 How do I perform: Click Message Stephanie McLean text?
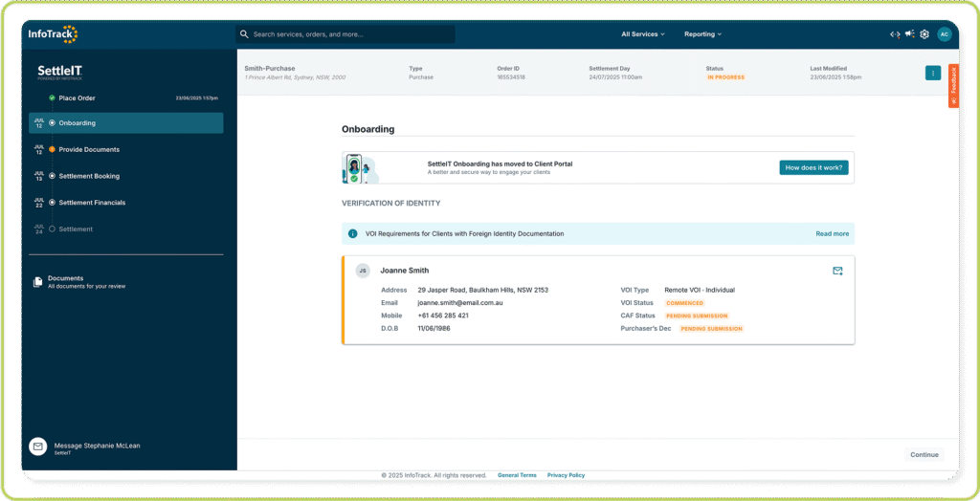tap(98, 447)
